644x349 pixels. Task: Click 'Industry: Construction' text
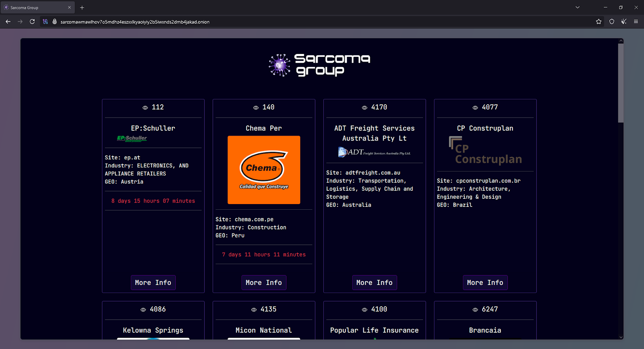(x=251, y=227)
